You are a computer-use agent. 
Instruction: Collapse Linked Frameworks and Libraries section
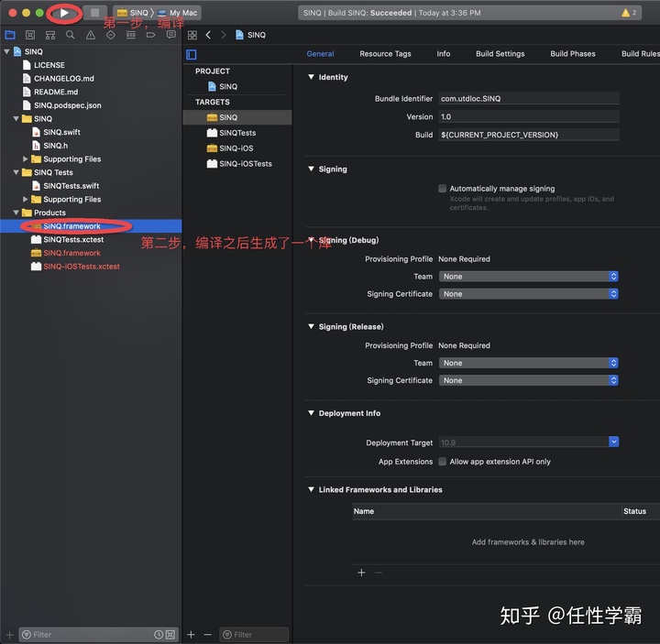[x=311, y=489]
